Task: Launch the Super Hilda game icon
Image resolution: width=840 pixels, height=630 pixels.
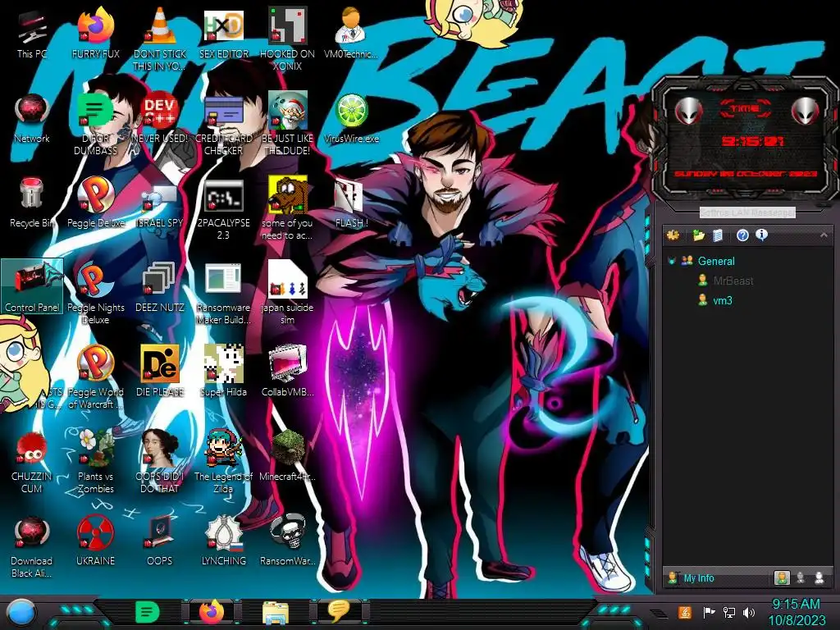Action: point(224,371)
